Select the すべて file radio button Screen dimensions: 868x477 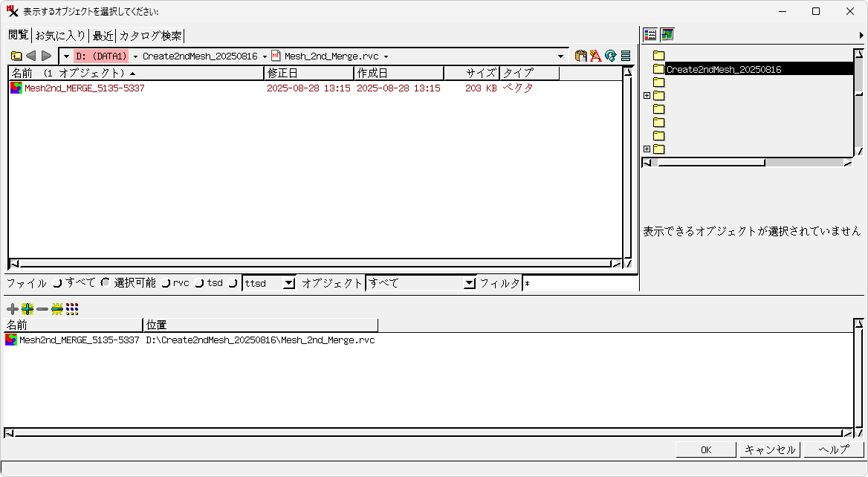click(x=58, y=283)
